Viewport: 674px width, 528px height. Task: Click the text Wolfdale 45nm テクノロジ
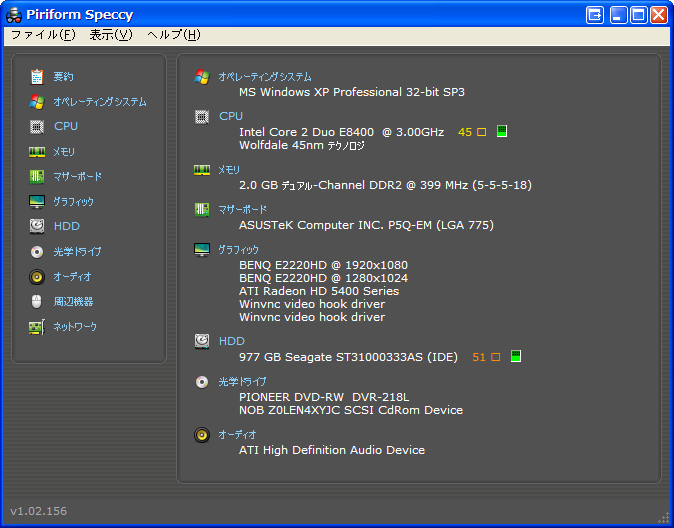coord(302,145)
